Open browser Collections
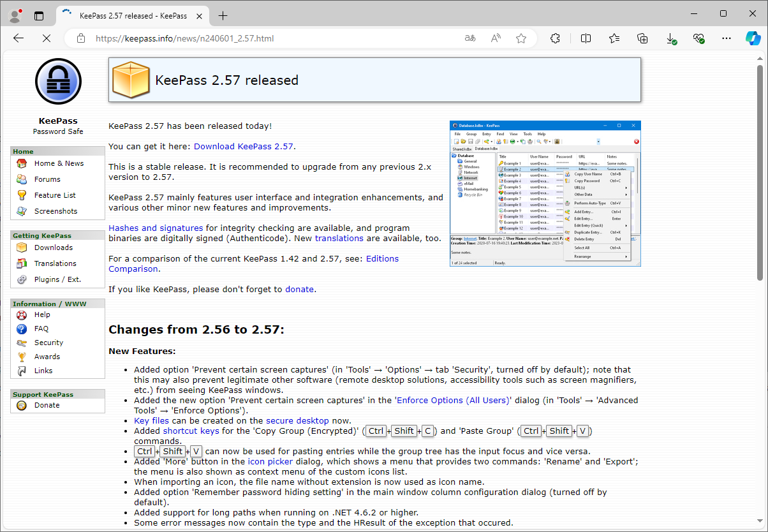Viewport: 768px width, 532px height. pyautogui.click(x=643, y=38)
